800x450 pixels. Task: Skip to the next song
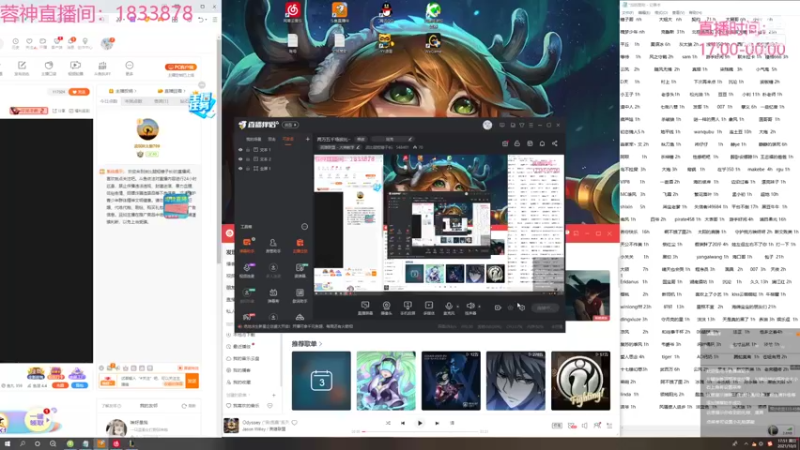437,423
